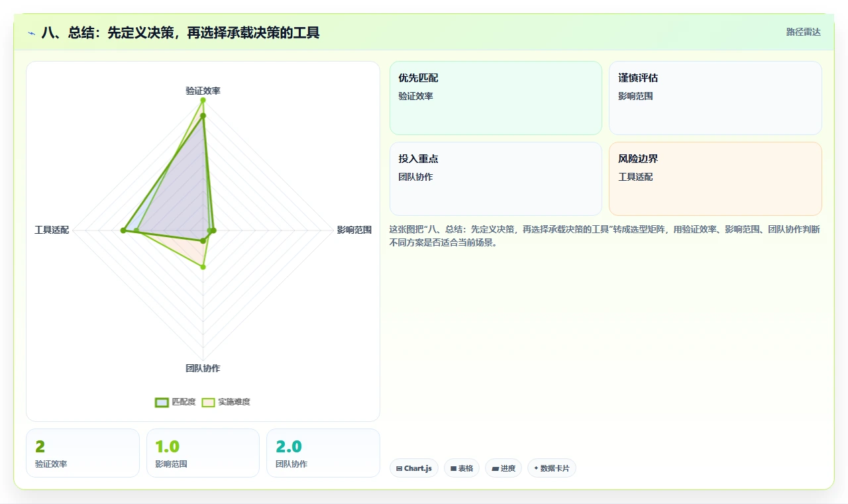This screenshot has height=504, width=848.
Task: Click the 团队协作 radar axis label
Action: (203, 368)
